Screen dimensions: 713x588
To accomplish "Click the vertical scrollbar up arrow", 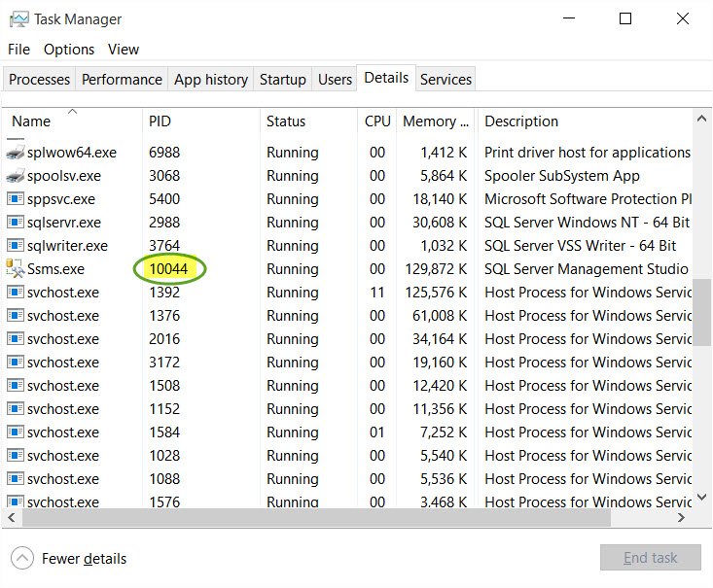I will (701, 119).
